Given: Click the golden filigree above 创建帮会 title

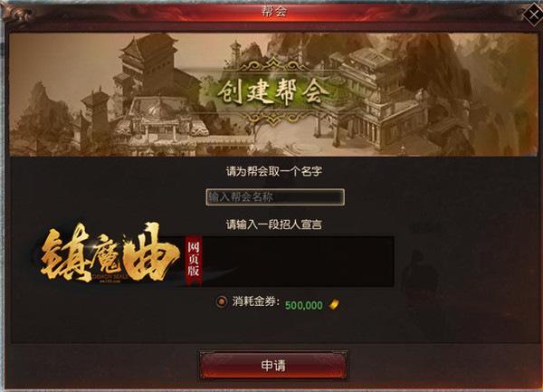Looking at the screenshot, I should (273, 66).
